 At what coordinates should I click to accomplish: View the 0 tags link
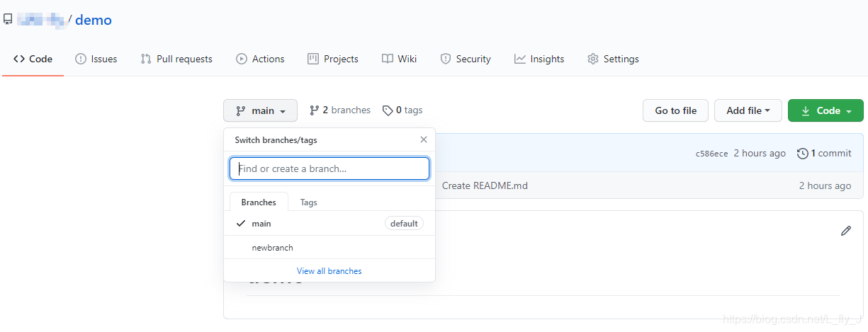(x=402, y=110)
